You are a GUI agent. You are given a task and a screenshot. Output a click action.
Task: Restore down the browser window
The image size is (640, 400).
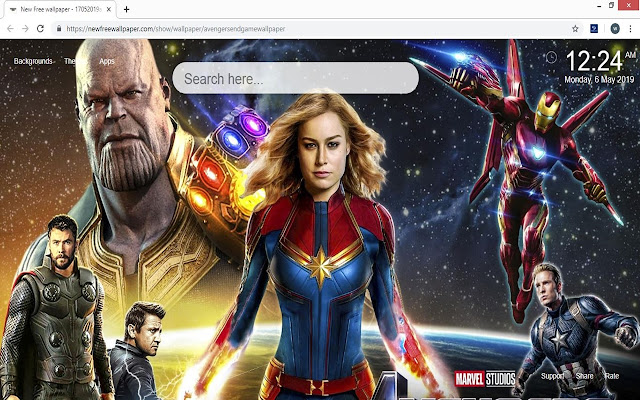click(x=611, y=5)
